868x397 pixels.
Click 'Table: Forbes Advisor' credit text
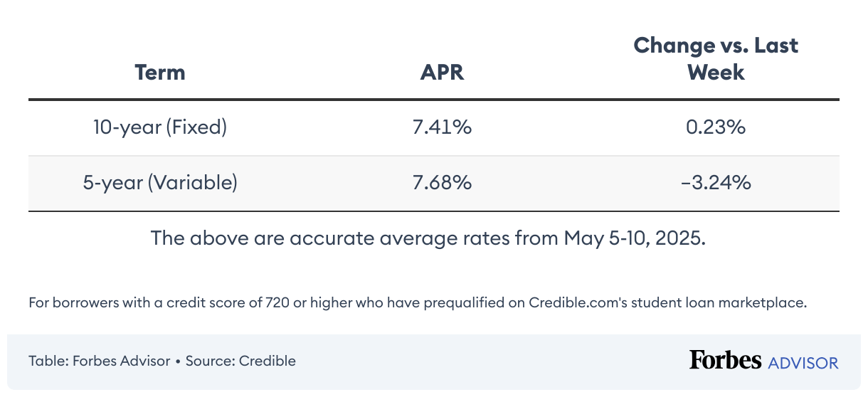tap(100, 361)
